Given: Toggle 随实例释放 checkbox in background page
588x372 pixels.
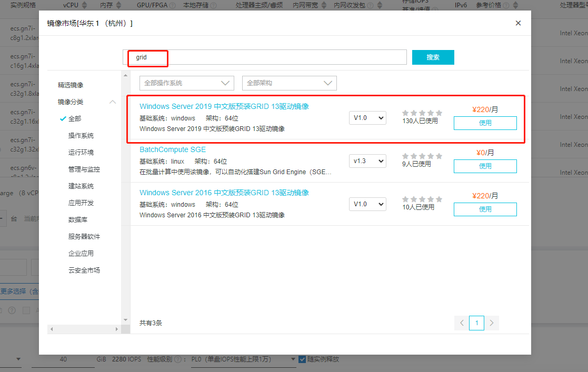Looking at the screenshot, I should click(x=302, y=359).
